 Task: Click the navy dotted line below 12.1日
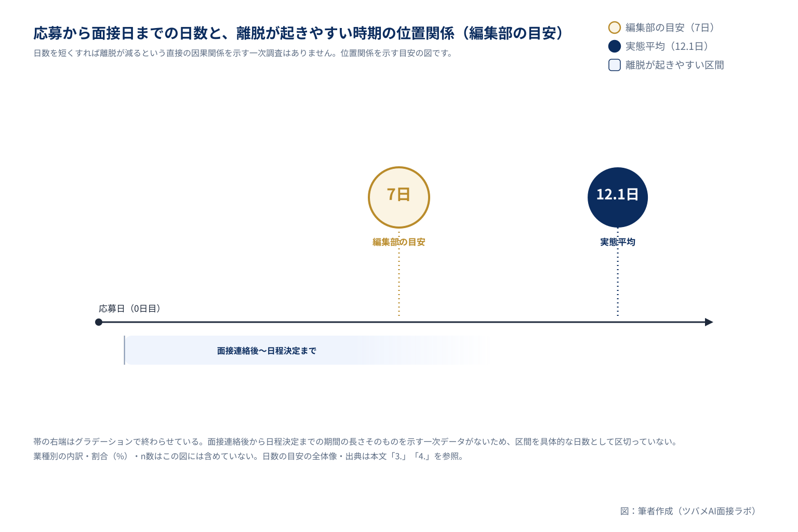tap(618, 273)
